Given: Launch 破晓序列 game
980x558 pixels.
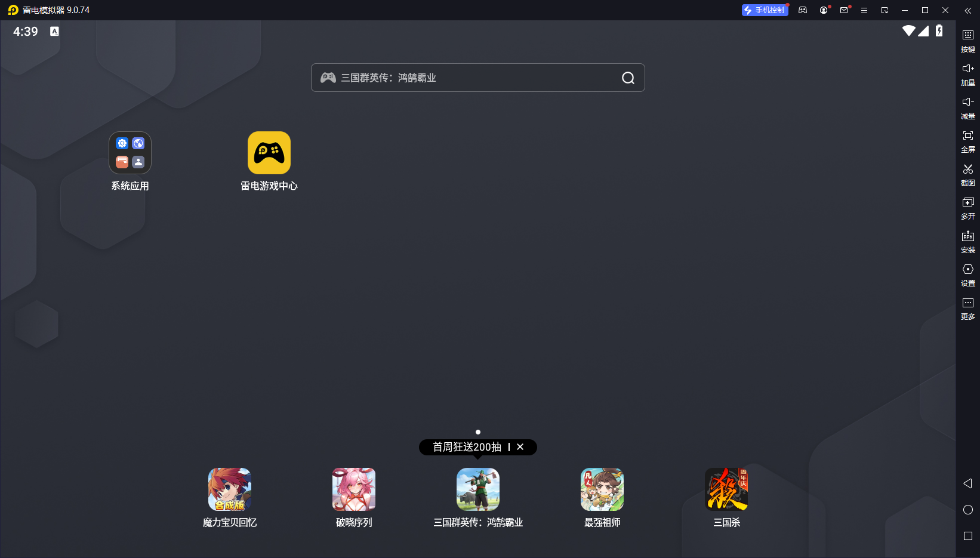Looking at the screenshot, I should pyautogui.click(x=354, y=489).
